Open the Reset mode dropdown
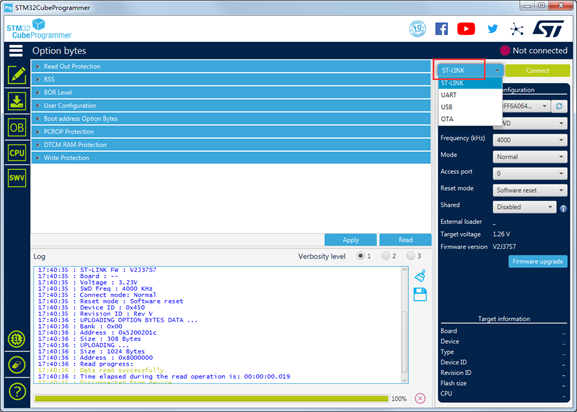577x412 pixels. [x=530, y=190]
